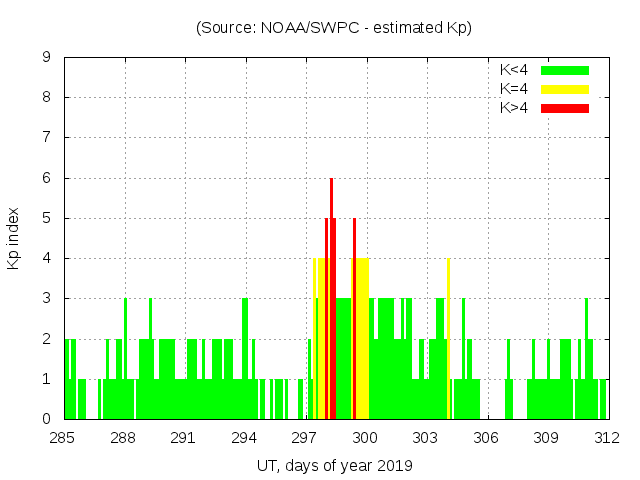This screenshot has height=480, width=640.
Task: Click the 'UT, days of year 2019' axis label
Action: click(x=334, y=465)
